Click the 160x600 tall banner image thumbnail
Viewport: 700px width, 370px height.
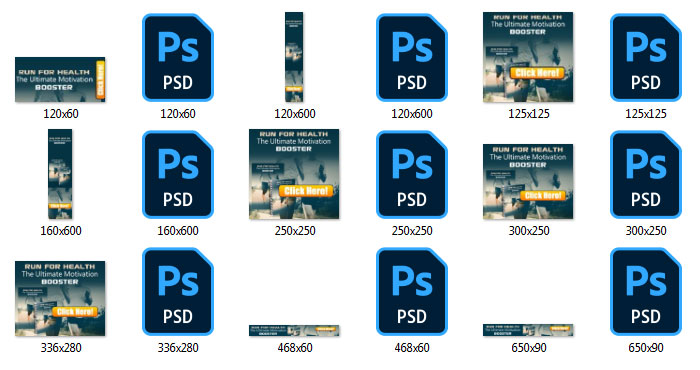click(60, 174)
